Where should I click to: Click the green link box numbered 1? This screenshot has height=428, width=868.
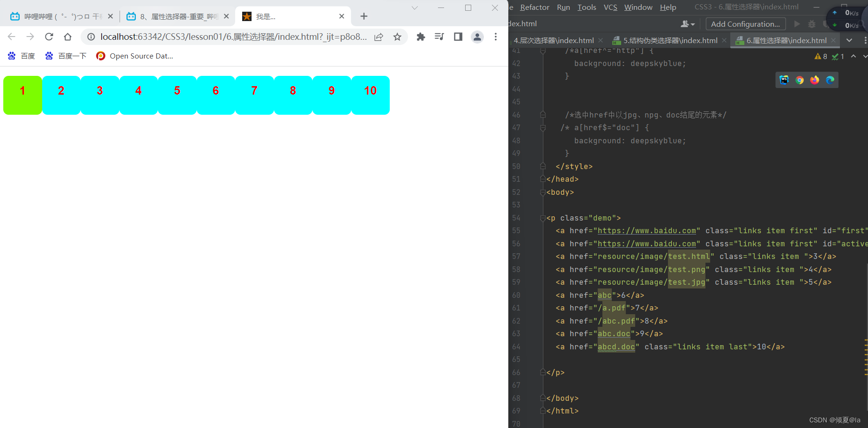click(x=22, y=95)
